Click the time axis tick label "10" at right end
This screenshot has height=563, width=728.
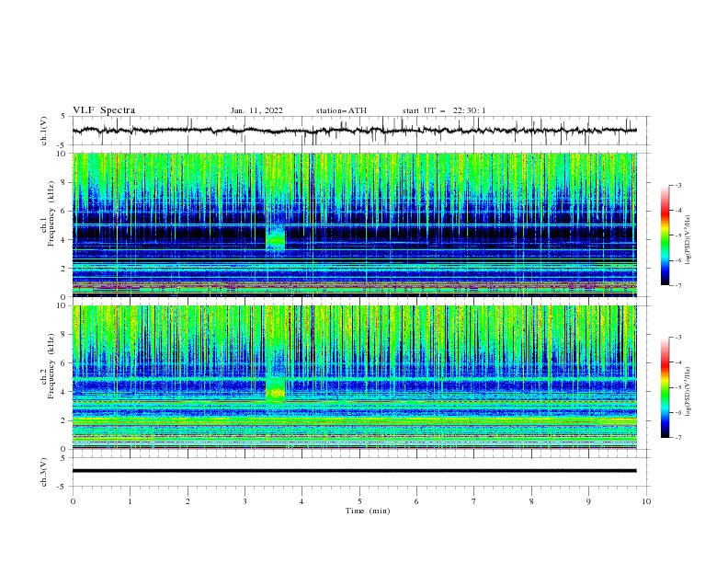pyautogui.click(x=646, y=501)
